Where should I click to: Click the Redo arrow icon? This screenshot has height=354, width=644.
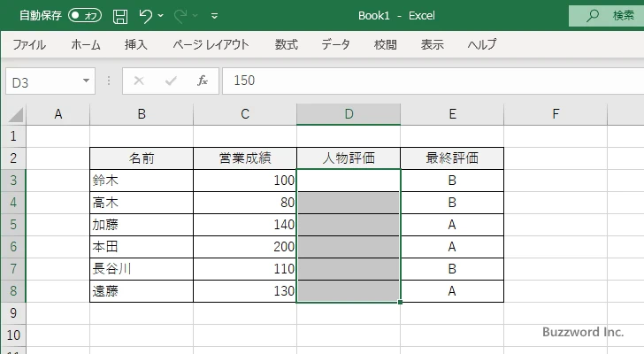click(180, 16)
